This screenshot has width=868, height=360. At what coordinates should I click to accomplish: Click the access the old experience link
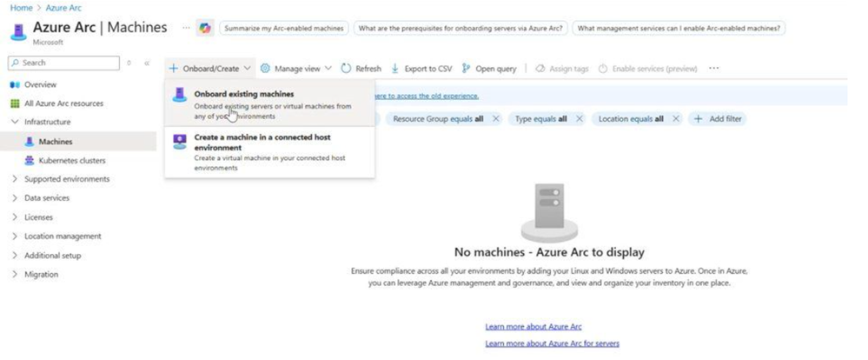pos(425,96)
